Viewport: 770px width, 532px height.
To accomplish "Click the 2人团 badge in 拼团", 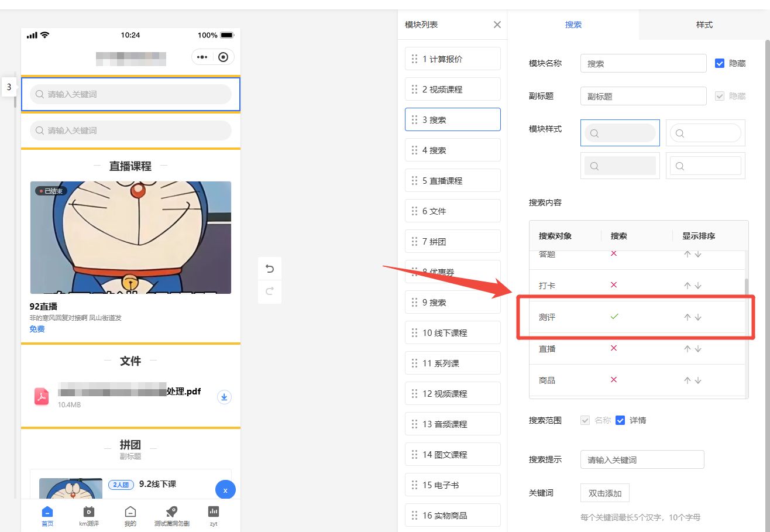I will 122,485.
